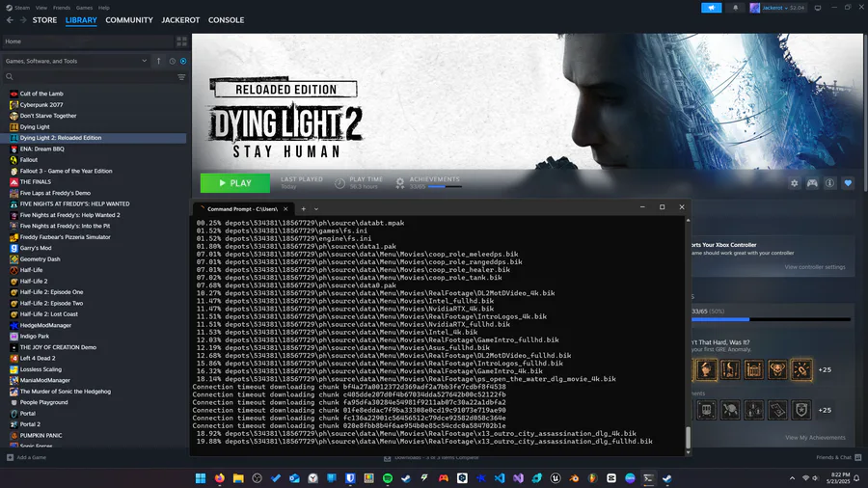Open the Steam menu
The height and width of the screenshot is (488, 868).
pyautogui.click(x=22, y=8)
